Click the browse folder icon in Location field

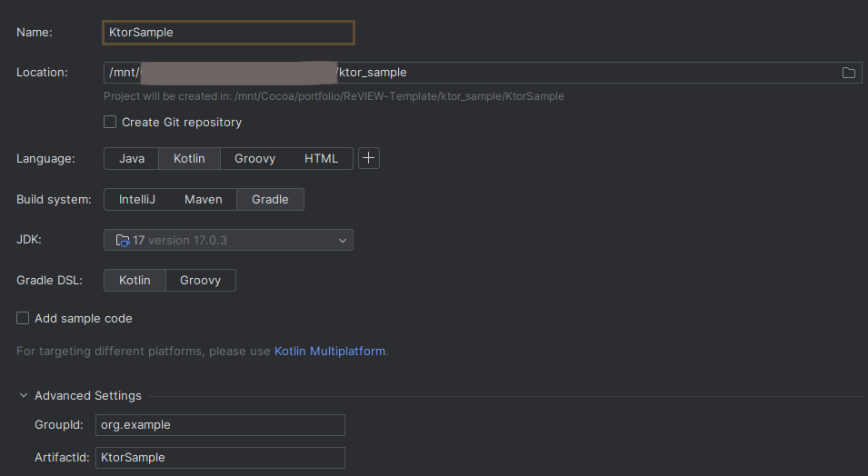coord(849,73)
